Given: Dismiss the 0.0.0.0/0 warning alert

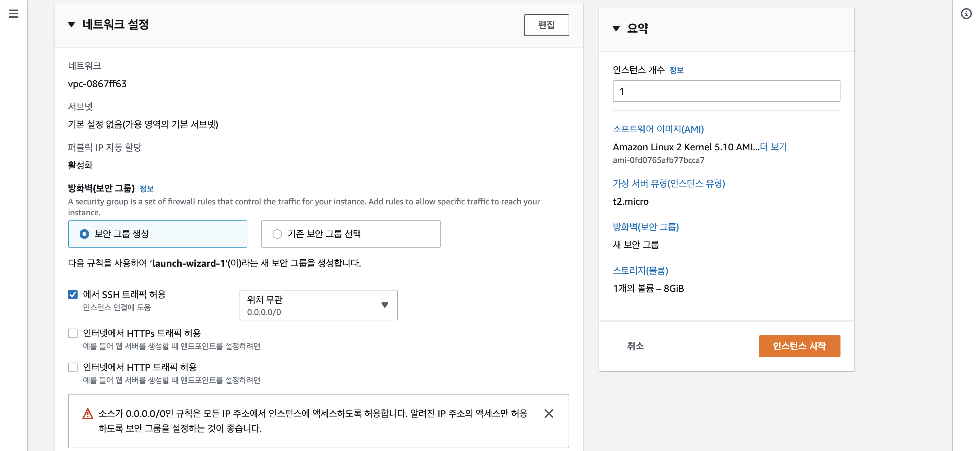Looking at the screenshot, I should tap(549, 413).
